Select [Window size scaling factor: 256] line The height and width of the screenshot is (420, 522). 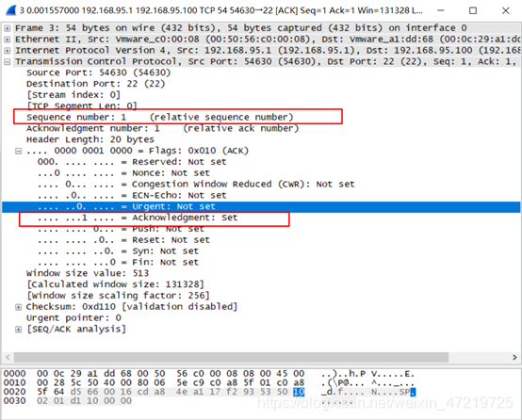118,296
